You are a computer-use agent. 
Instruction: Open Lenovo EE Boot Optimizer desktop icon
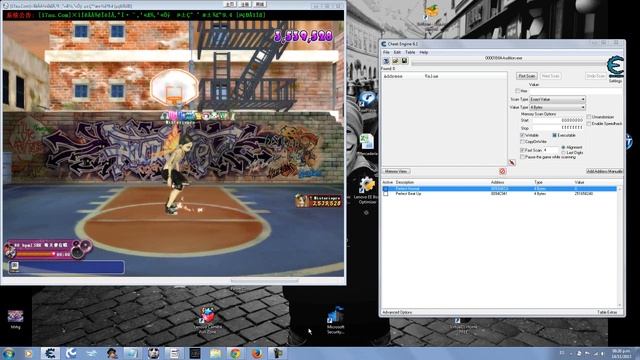pyautogui.click(x=367, y=190)
